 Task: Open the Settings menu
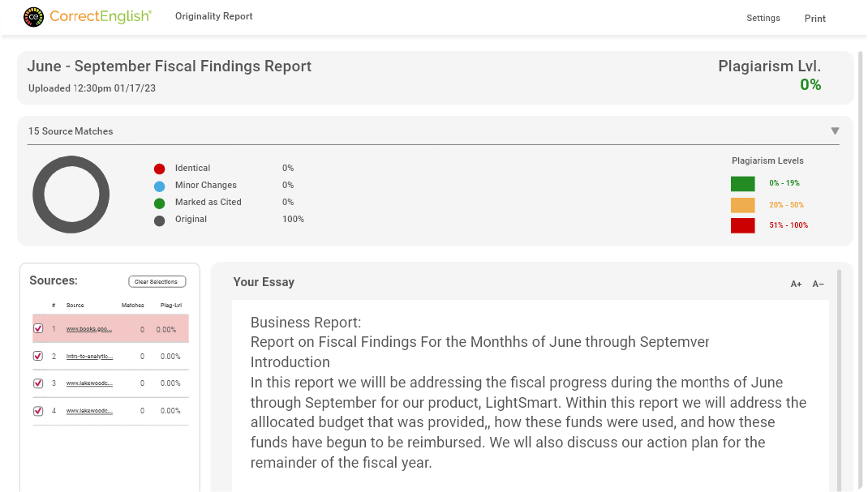coord(763,18)
